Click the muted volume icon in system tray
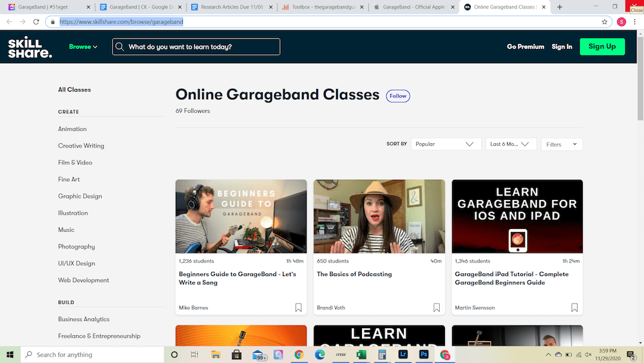 (588, 355)
